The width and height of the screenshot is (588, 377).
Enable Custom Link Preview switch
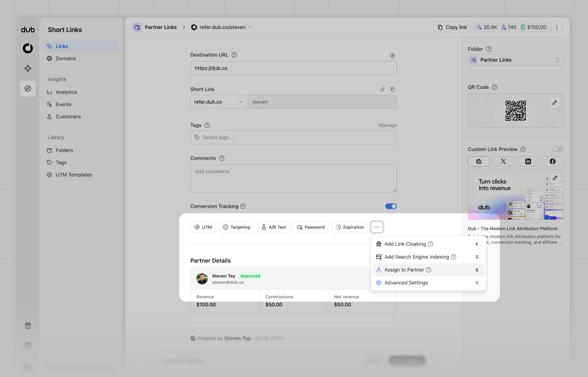tap(558, 149)
